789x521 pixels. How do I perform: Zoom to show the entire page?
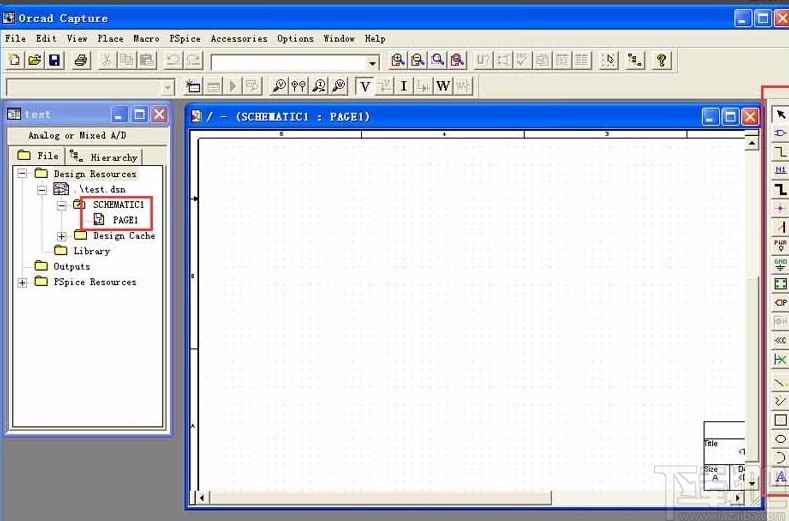click(x=457, y=60)
